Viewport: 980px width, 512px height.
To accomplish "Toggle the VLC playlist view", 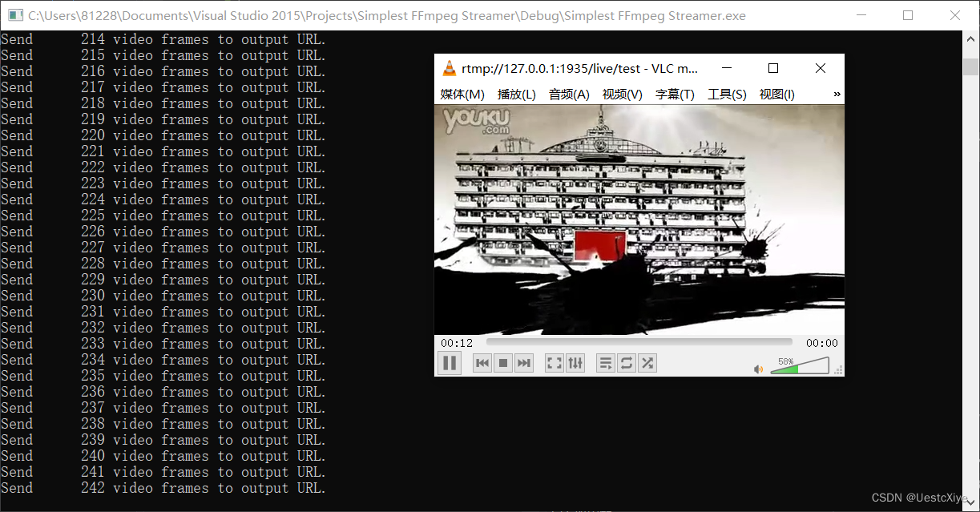I will pyautogui.click(x=606, y=363).
